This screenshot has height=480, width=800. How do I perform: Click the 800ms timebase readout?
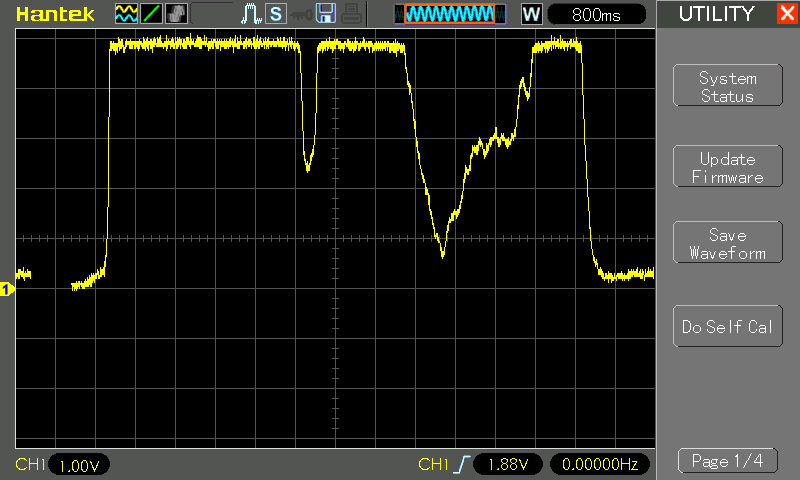(597, 14)
